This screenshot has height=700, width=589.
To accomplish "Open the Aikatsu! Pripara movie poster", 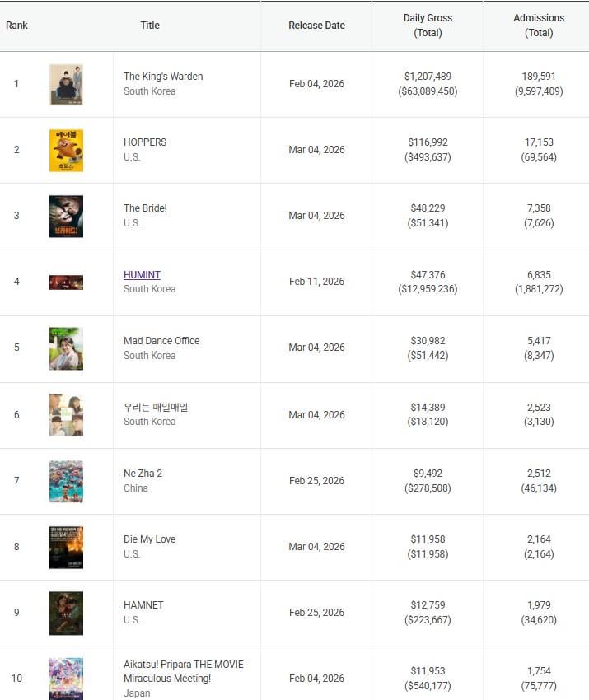I will point(66,679).
